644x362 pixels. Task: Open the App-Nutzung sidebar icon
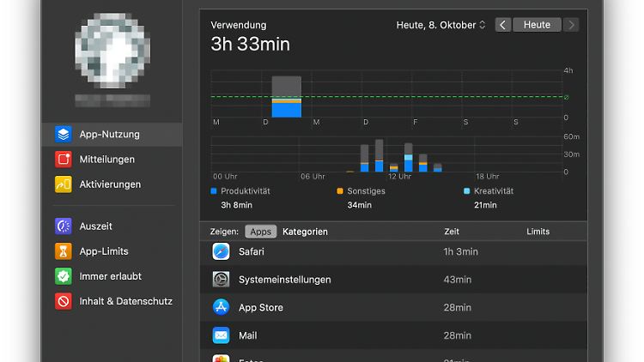coord(63,135)
